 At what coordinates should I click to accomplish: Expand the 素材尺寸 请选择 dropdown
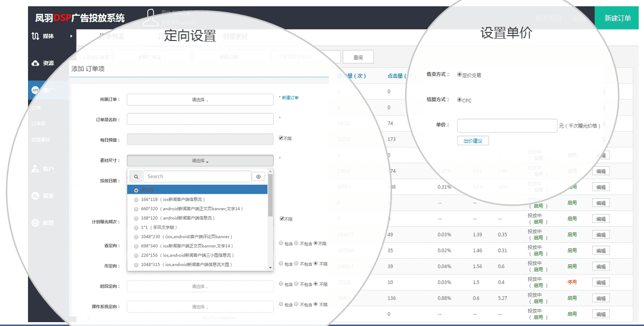200,161
